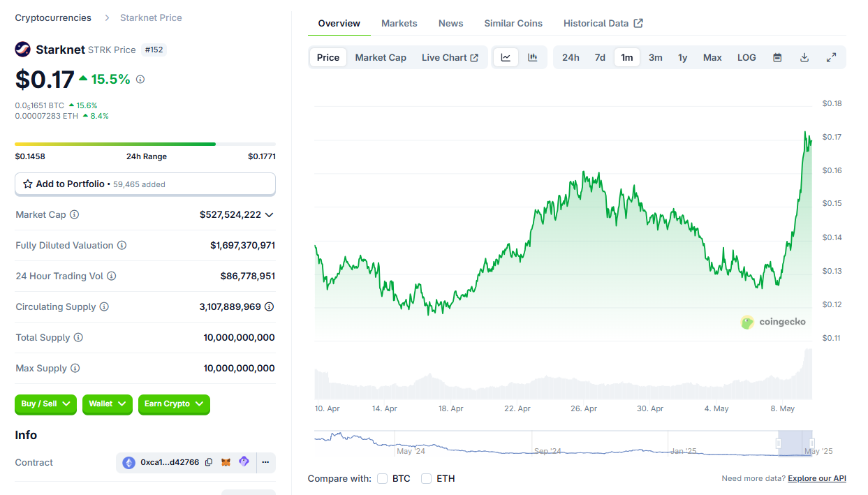Open the chart date range calendar
The height and width of the screenshot is (495, 868).
pyautogui.click(x=777, y=57)
